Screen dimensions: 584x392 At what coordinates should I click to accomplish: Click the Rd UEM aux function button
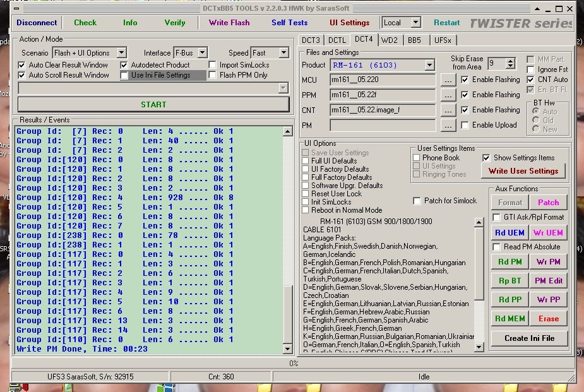(x=510, y=232)
